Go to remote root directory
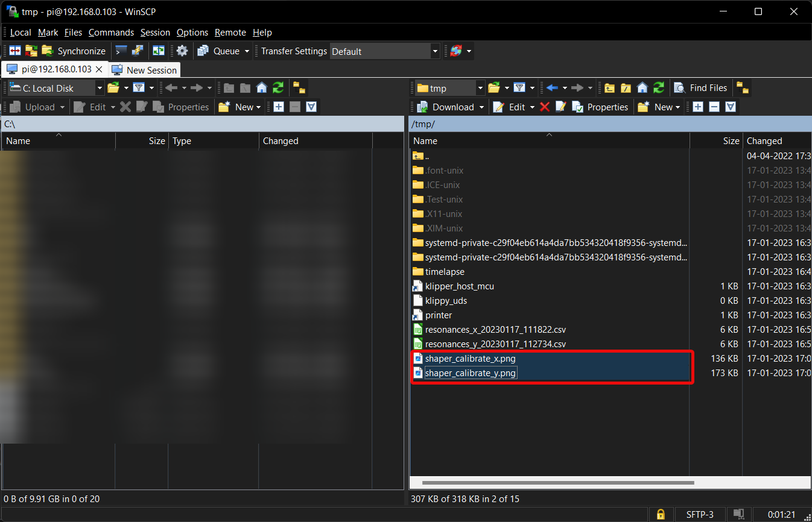812x522 pixels. point(626,88)
